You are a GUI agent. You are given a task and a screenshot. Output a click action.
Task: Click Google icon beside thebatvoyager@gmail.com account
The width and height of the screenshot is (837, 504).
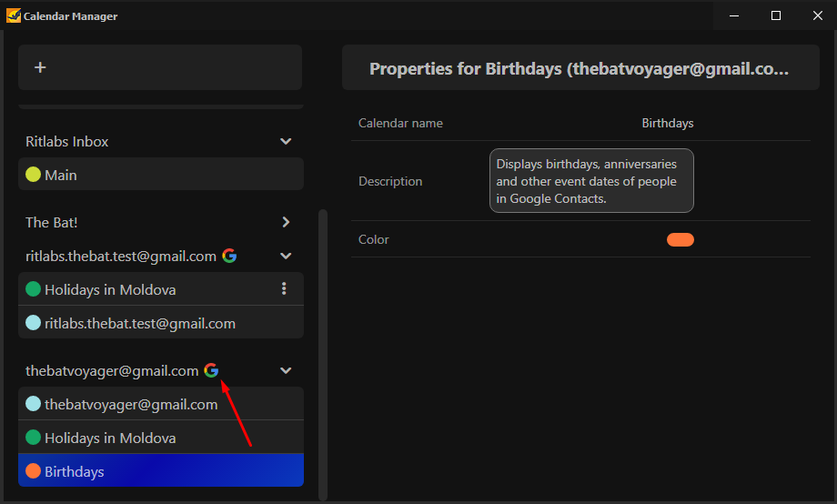tap(211, 370)
